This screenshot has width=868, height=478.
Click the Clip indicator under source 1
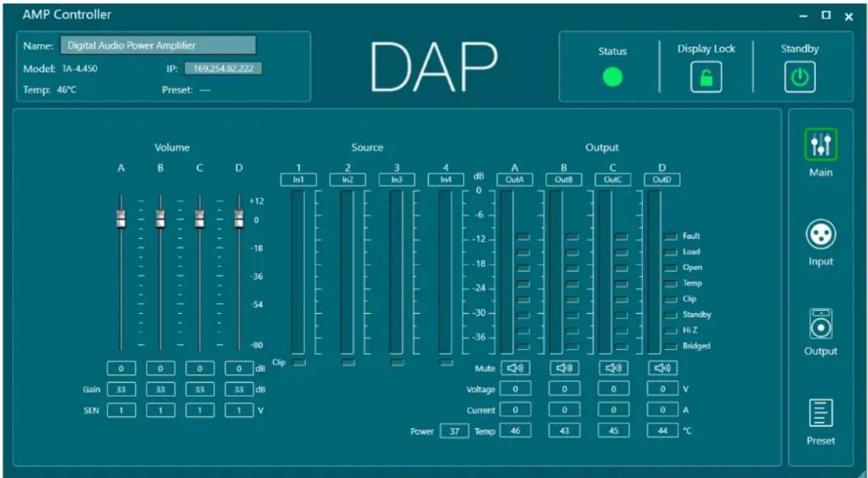[298, 363]
